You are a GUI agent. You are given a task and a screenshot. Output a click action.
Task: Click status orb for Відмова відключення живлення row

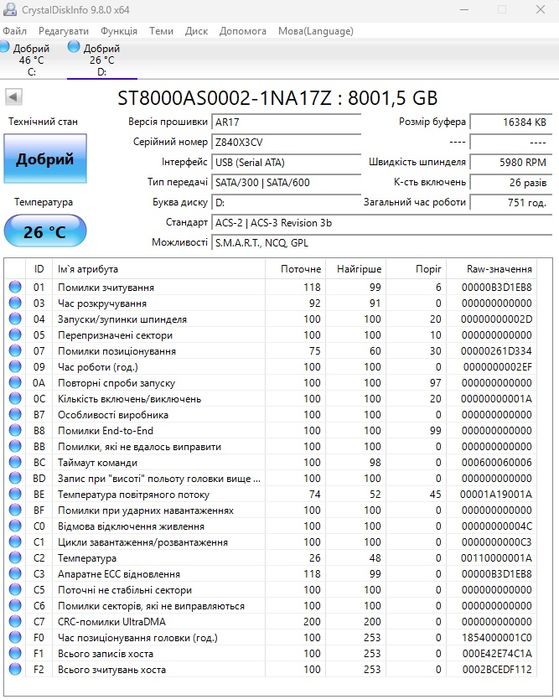pyautogui.click(x=15, y=525)
